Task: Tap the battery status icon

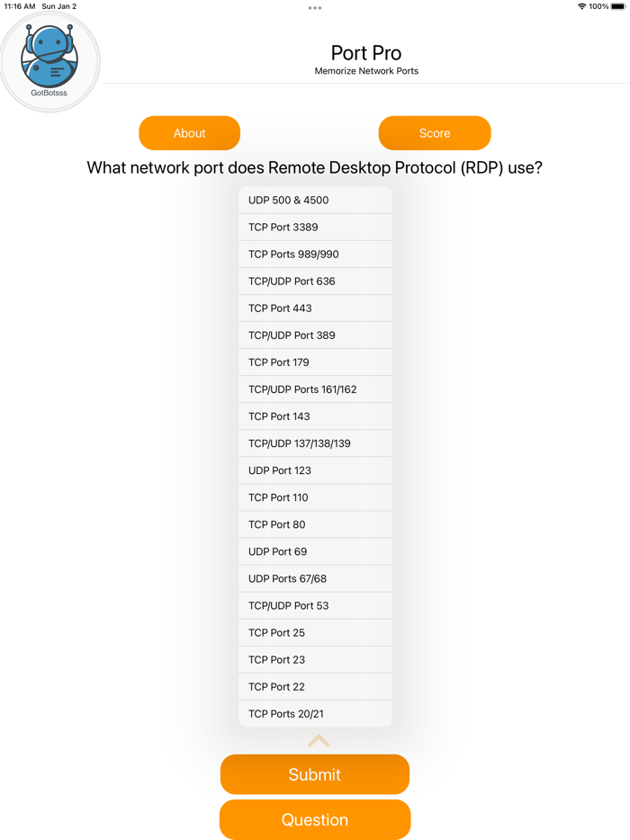Action: 618,6
